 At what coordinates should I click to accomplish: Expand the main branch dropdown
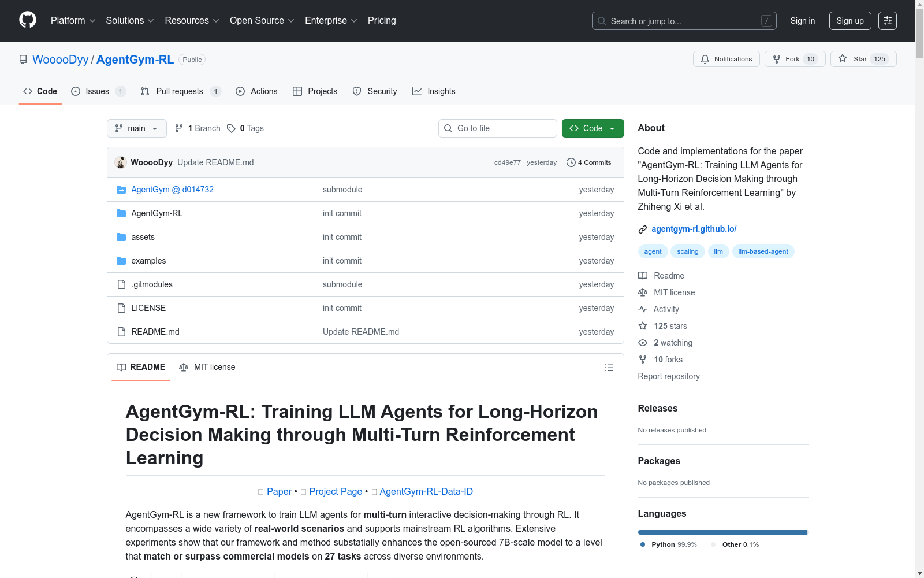point(136,128)
